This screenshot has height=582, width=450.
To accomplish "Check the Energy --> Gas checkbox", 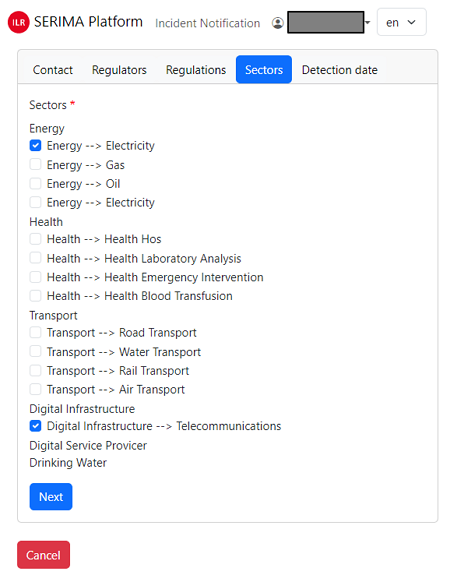I will click(x=36, y=164).
